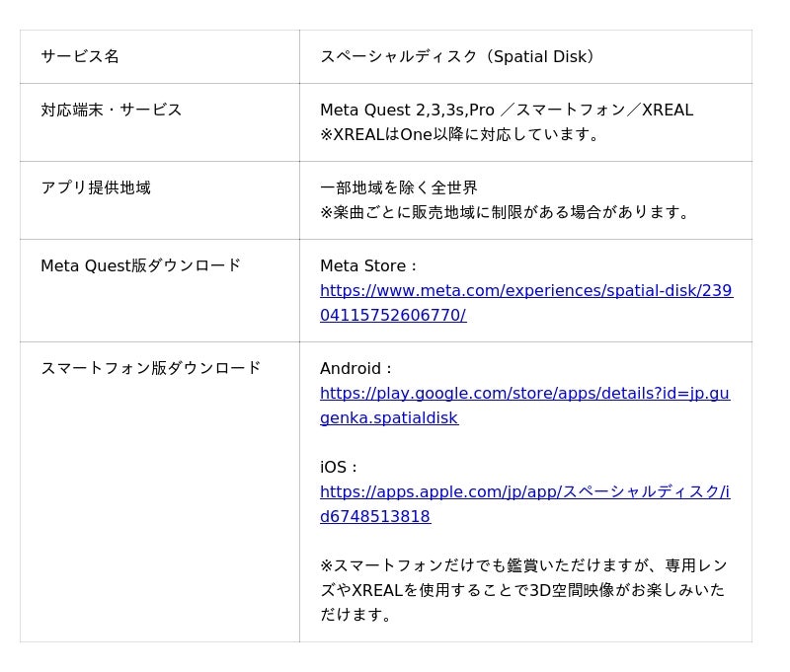
Task: Click the Meta Quest 2,3,3s,Pro text
Action: [x=407, y=110]
